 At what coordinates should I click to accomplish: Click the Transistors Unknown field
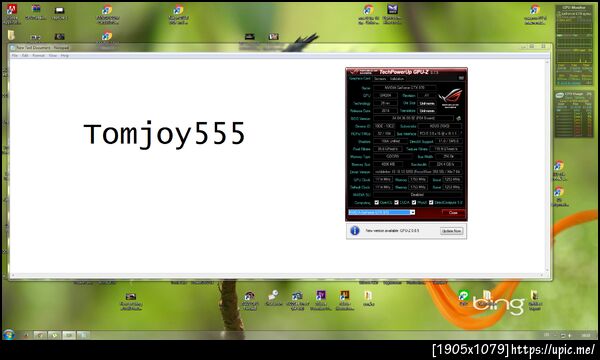point(427,111)
